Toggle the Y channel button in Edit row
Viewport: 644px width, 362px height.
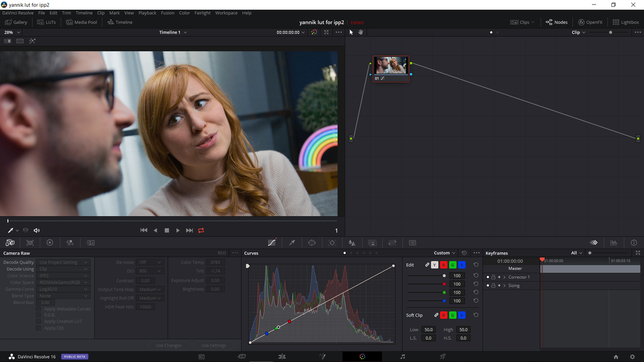coord(435,265)
